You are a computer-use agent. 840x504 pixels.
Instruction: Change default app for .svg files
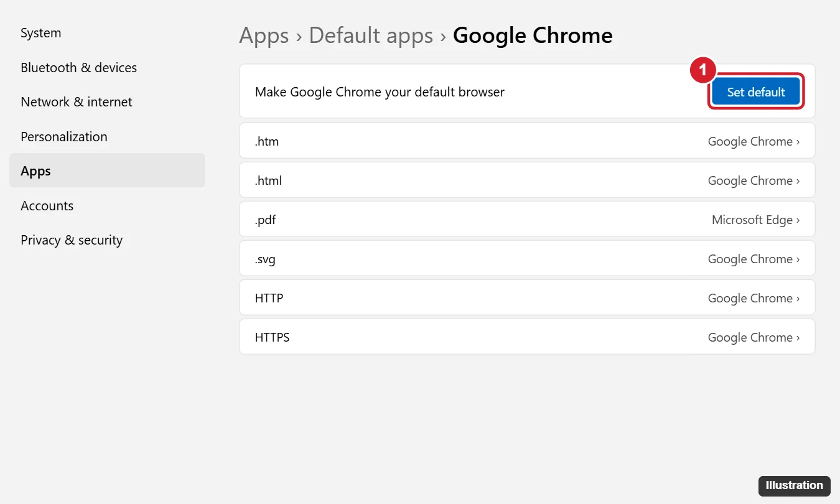527,259
